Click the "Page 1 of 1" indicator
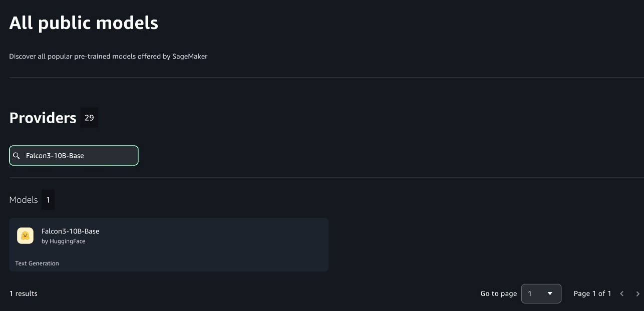 pos(592,293)
